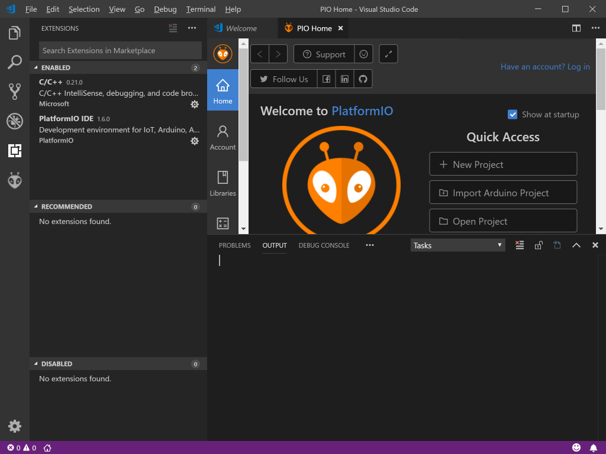The image size is (606, 454).
Task: Clear the output panel
Action: (519, 245)
